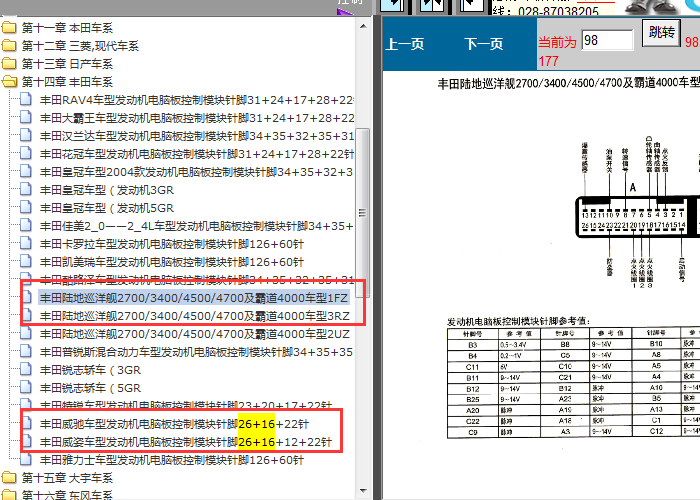Click the document icon of 丰田威驰车型
This screenshot has height=500, width=700.
[26, 424]
